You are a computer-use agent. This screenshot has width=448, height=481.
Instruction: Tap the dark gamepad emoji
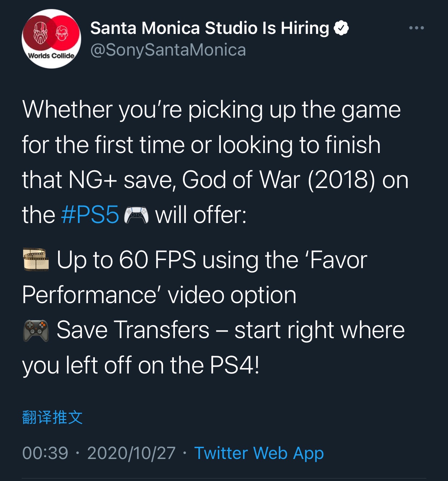(x=36, y=330)
